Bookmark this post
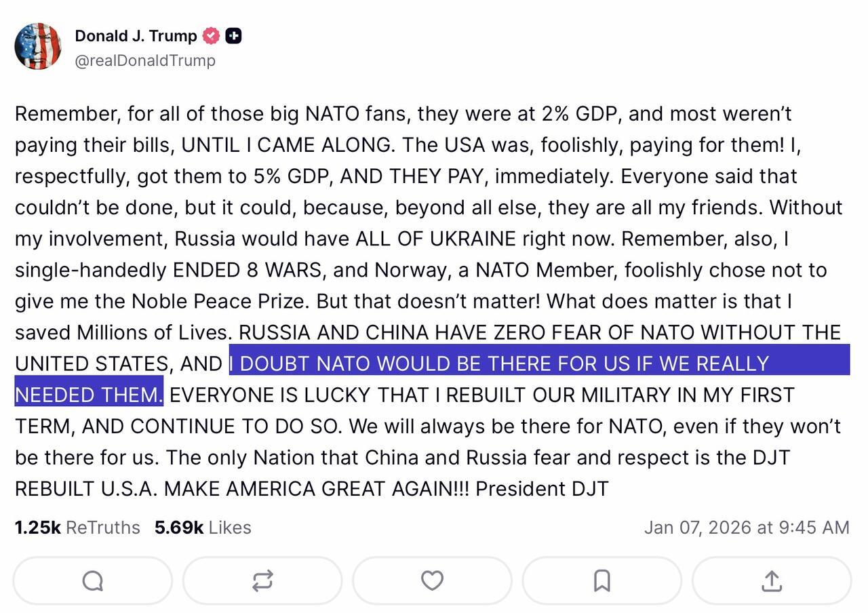This screenshot has width=868, height=613. 601,580
